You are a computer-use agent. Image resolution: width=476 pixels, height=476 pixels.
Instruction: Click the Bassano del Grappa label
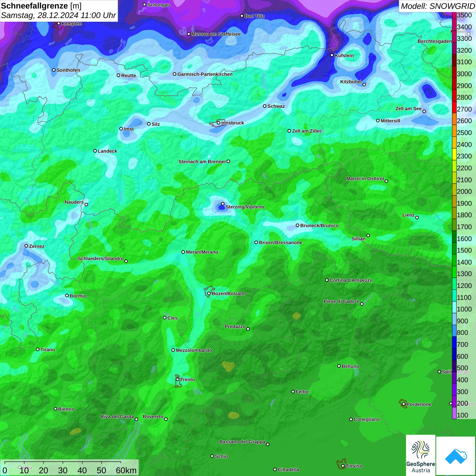(242, 442)
